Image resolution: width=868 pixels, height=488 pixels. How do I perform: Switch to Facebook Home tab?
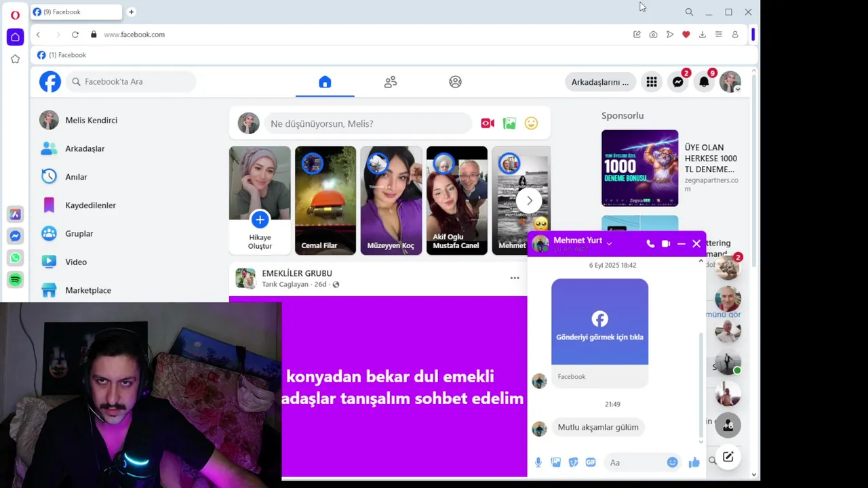(x=325, y=82)
